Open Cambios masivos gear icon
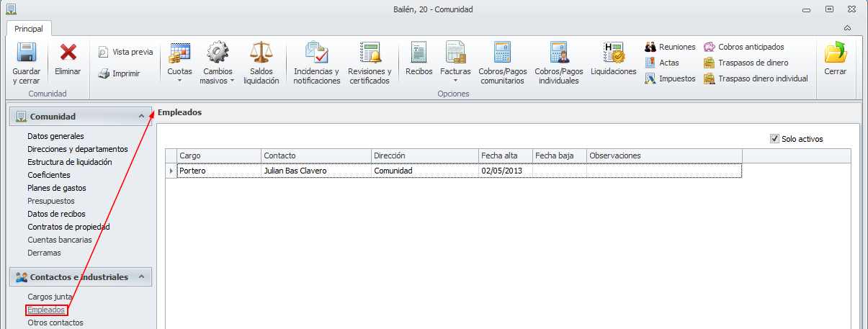 pos(218,53)
